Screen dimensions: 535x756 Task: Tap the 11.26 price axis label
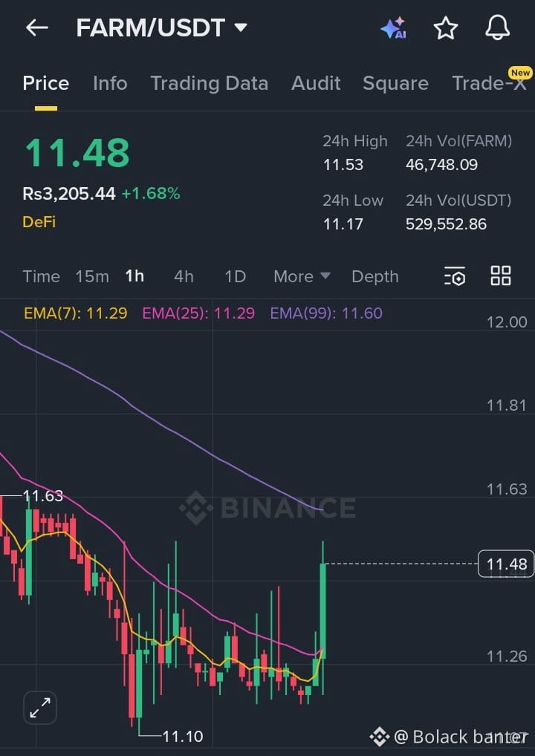click(507, 656)
